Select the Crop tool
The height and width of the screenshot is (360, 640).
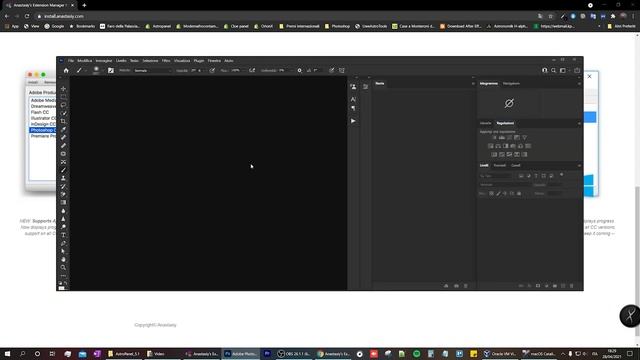coord(63,121)
